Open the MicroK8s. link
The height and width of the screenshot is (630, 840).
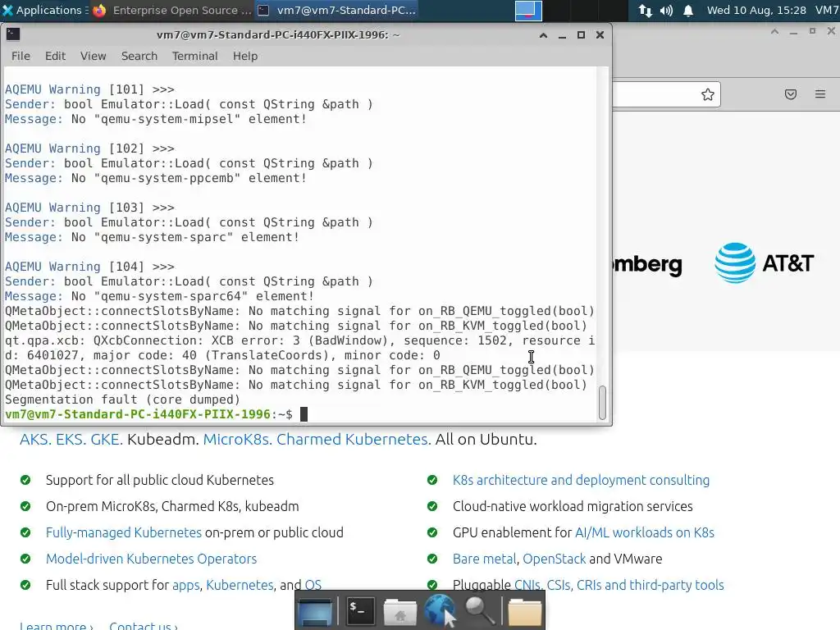[237, 440]
